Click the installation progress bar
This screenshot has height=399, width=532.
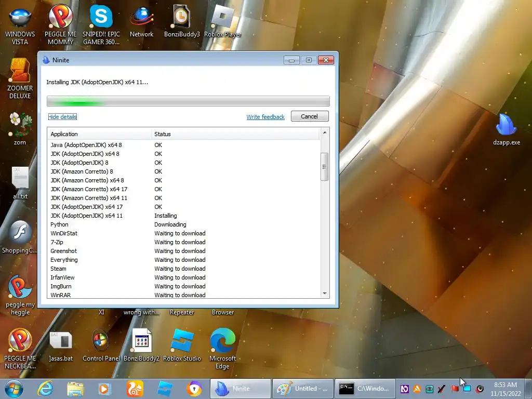(188, 101)
